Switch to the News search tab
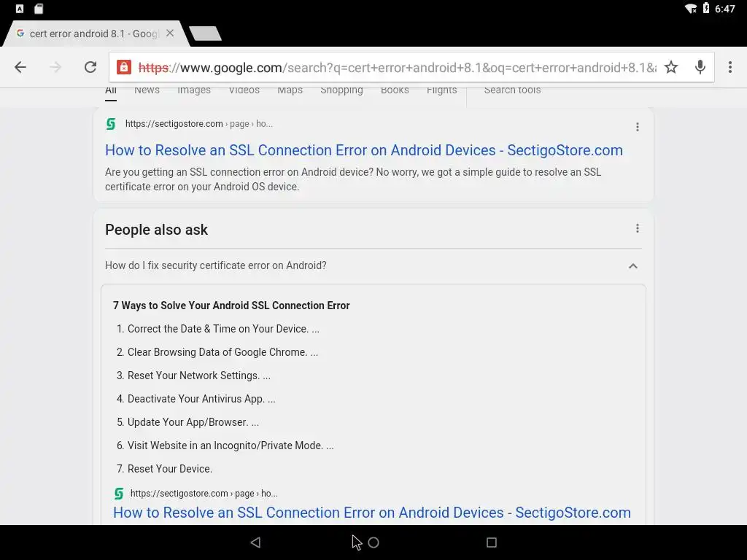This screenshot has width=747, height=560. tap(147, 90)
